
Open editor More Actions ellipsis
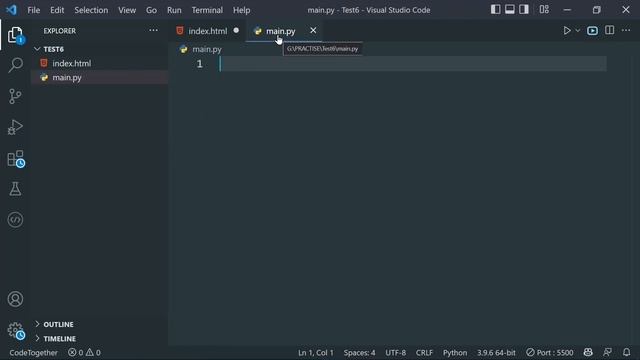626,30
